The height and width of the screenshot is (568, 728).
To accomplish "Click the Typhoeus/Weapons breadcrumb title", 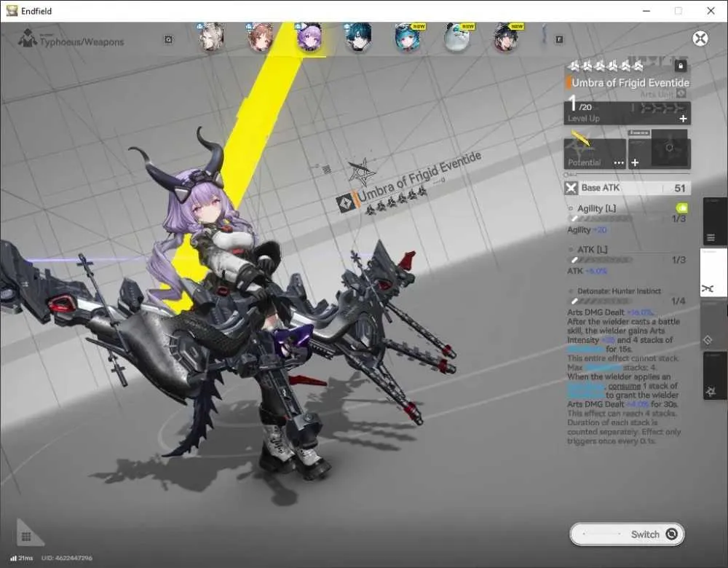I will (82, 42).
